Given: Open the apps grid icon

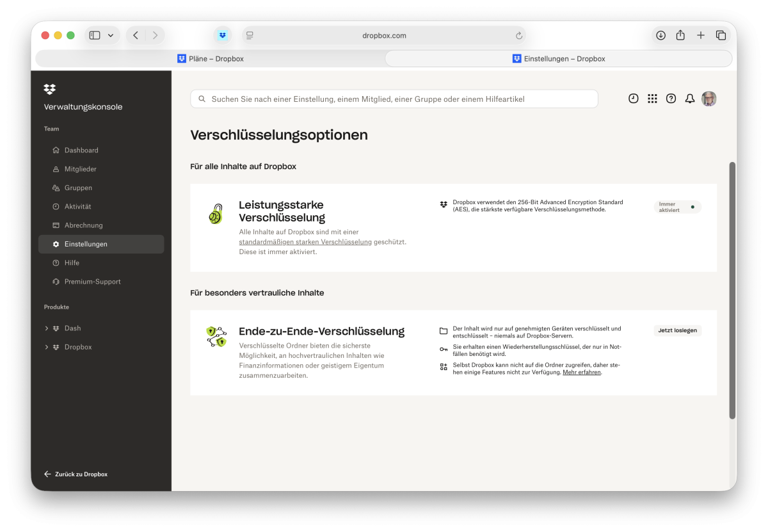Looking at the screenshot, I should pyautogui.click(x=652, y=99).
